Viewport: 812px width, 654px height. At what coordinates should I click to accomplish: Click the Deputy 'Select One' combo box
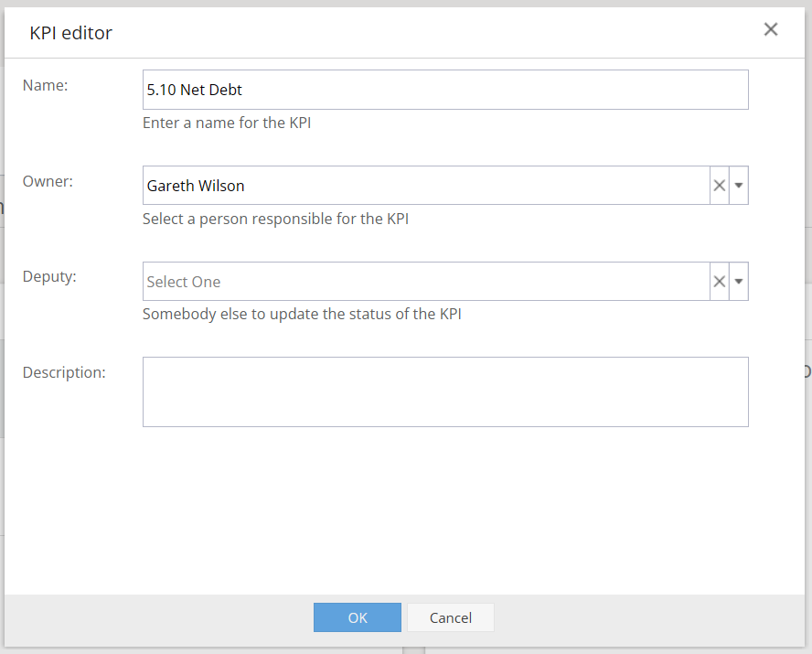tap(426, 281)
